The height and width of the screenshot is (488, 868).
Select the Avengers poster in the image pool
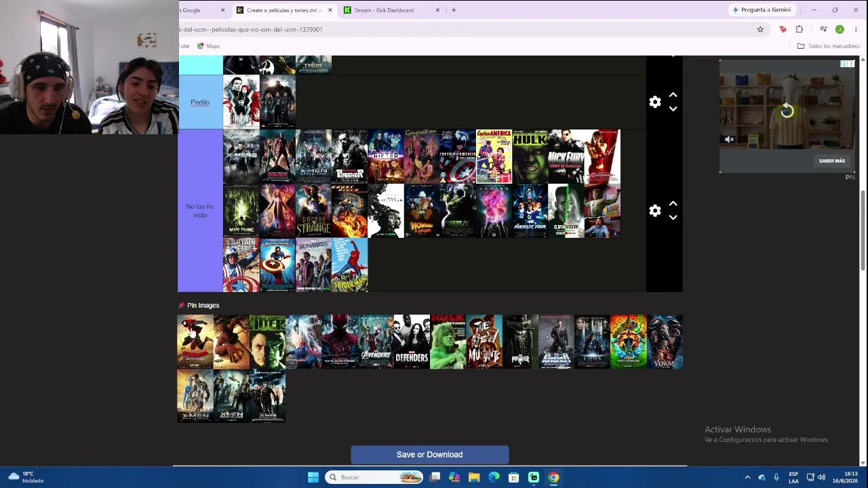(376, 342)
